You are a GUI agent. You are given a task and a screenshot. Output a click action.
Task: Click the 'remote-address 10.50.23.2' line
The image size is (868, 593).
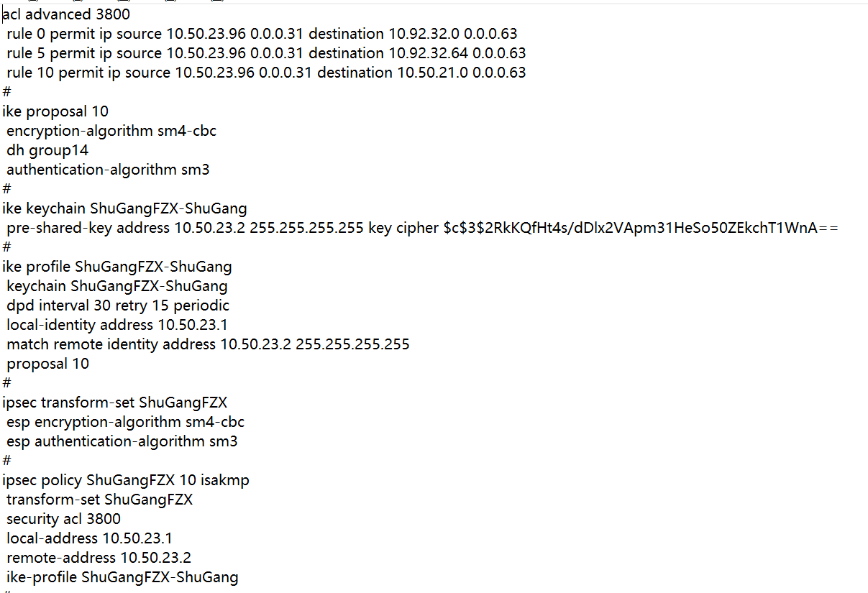click(x=99, y=558)
